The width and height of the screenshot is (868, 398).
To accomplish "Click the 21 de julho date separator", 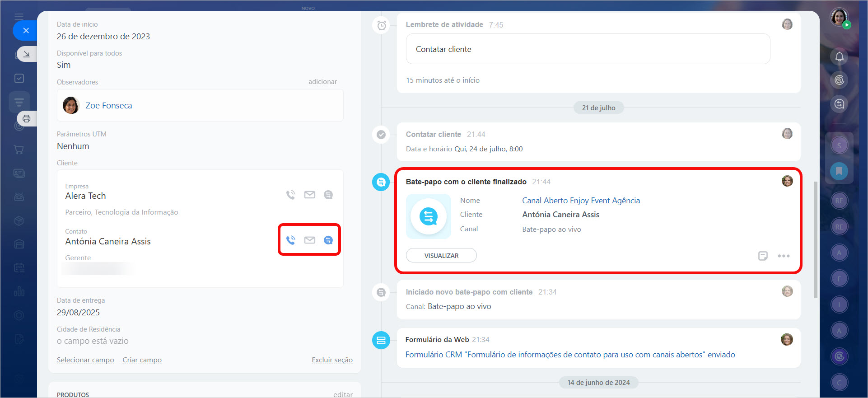I will coord(598,108).
